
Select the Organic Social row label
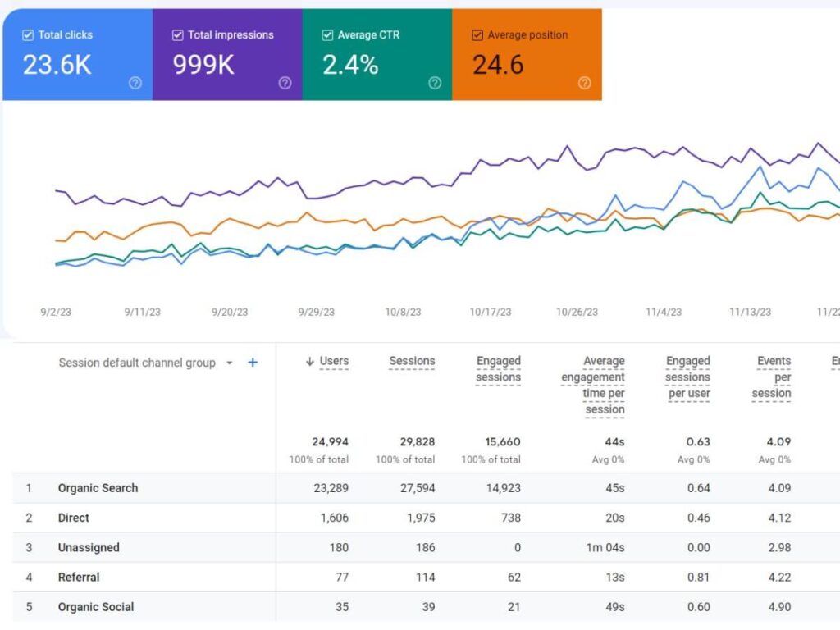tap(96, 607)
